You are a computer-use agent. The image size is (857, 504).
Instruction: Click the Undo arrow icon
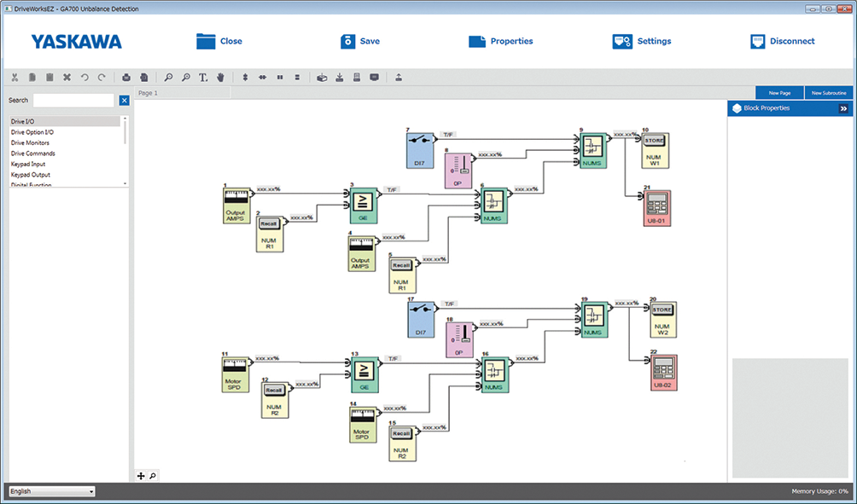coord(85,78)
